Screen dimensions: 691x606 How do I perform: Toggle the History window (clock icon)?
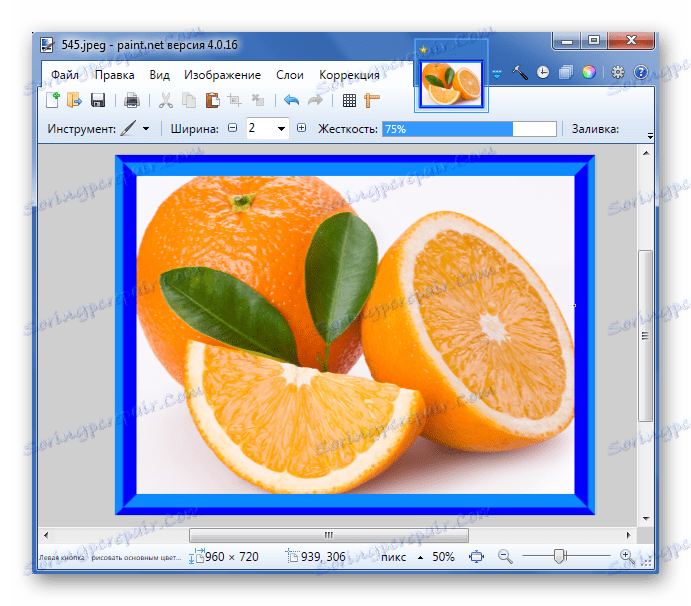(x=543, y=72)
